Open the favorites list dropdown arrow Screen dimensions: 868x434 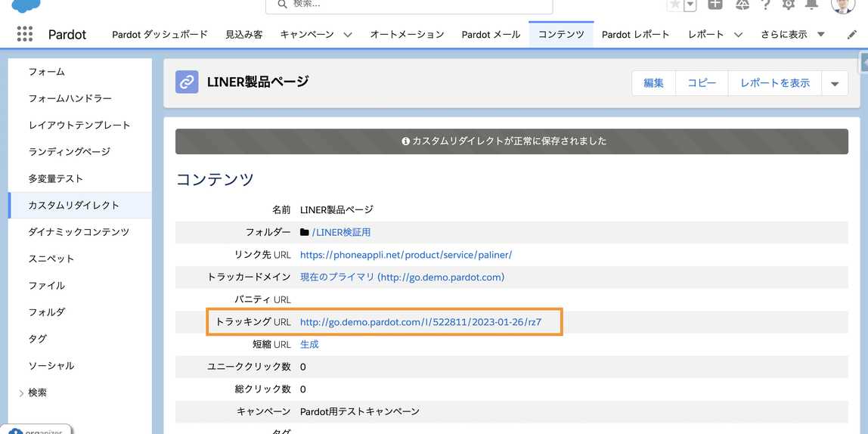690,5
